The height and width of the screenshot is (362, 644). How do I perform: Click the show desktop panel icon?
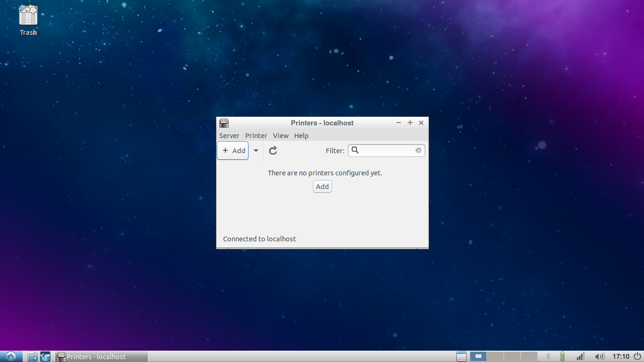(x=462, y=357)
